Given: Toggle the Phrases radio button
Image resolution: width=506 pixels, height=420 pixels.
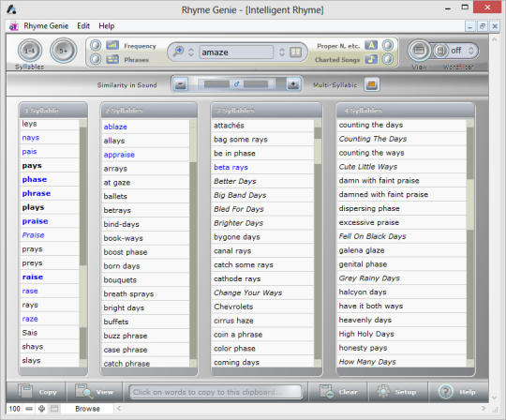Looking at the screenshot, I should (x=96, y=59).
